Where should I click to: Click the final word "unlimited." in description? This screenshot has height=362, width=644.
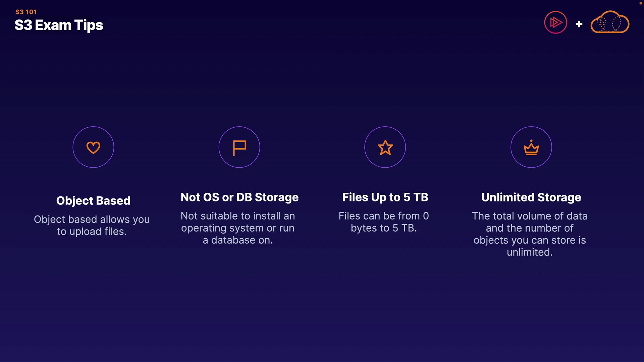[x=530, y=252]
